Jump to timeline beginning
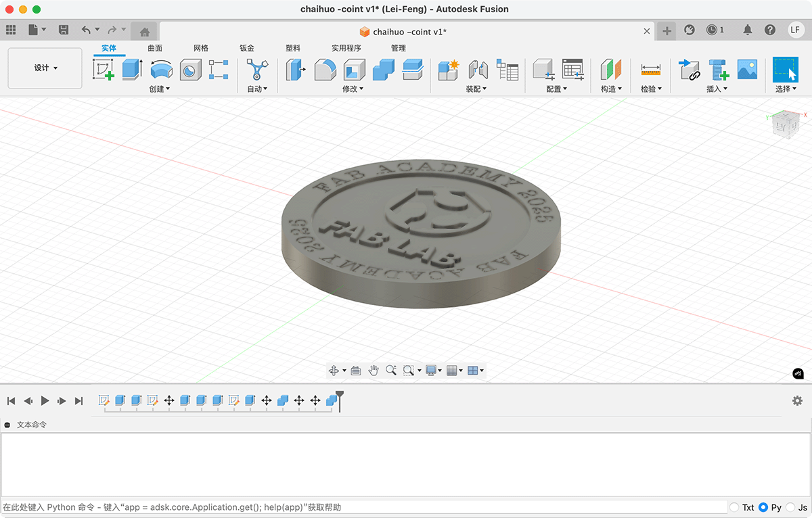The height and width of the screenshot is (518, 812). (x=11, y=401)
